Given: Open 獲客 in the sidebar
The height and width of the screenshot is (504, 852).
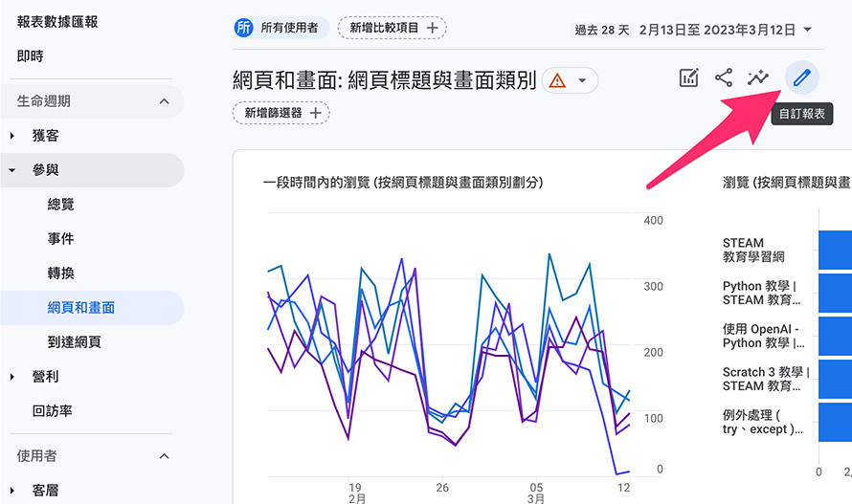Looking at the screenshot, I should pos(45,135).
